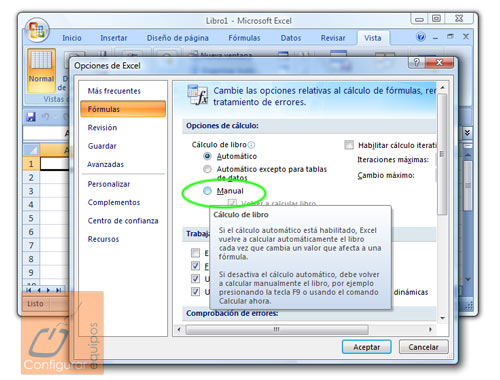The image size is (500, 380).
Task: Click the help question mark in Opciones dialog
Action: pos(416,62)
